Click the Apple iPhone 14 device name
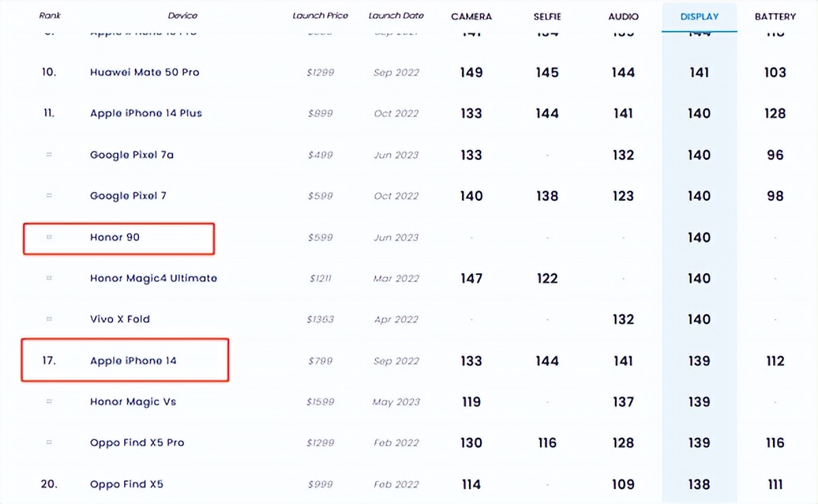 click(133, 361)
